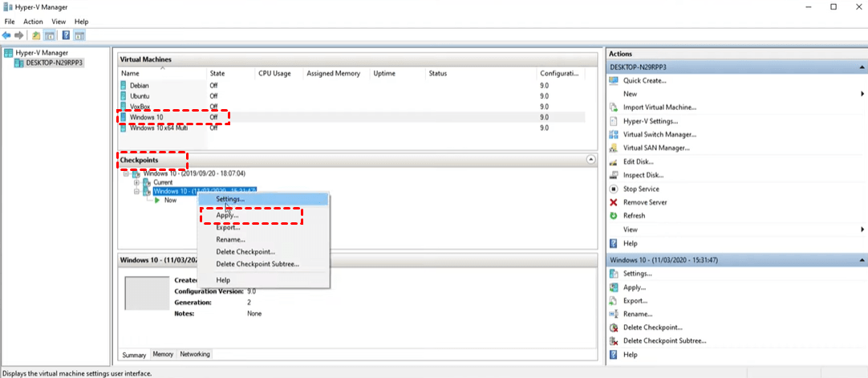Sort by the State column header
Image resolution: width=868 pixels, height=378 pixels.
coord(231,73)
